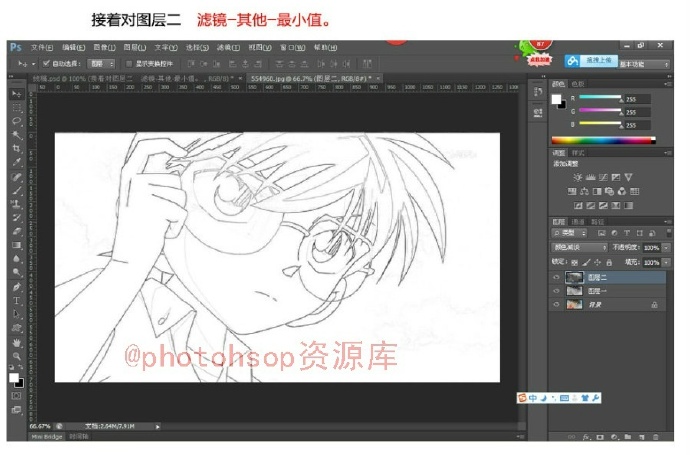Select the Blur tool
The image size is (690, 455).
tap(17, 259)
